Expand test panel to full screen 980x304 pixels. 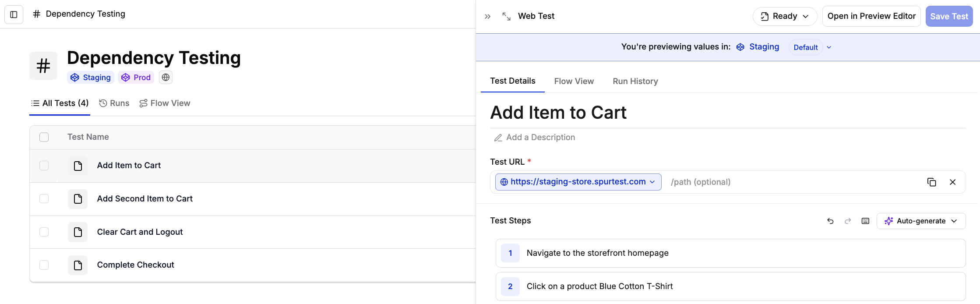click(506, 17)
